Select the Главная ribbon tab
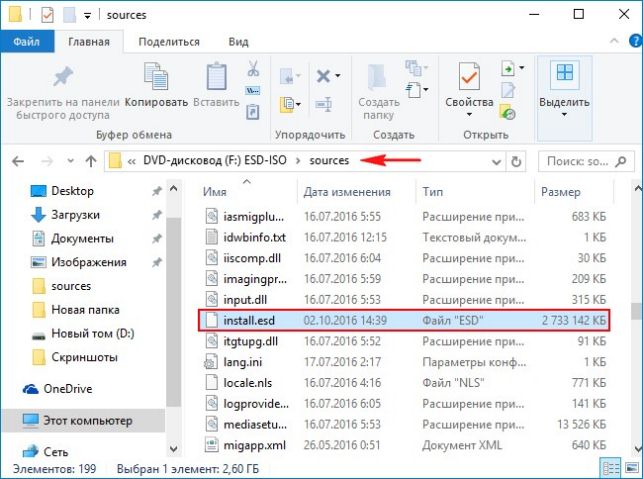643x479 pixels. click(x=89, y=42)
